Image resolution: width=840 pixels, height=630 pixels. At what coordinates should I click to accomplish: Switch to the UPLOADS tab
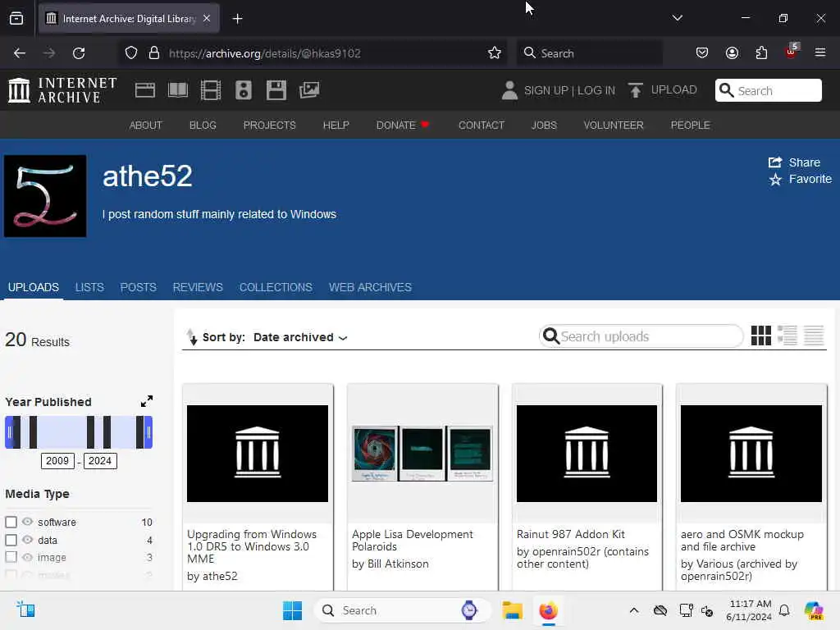(33, 287)
